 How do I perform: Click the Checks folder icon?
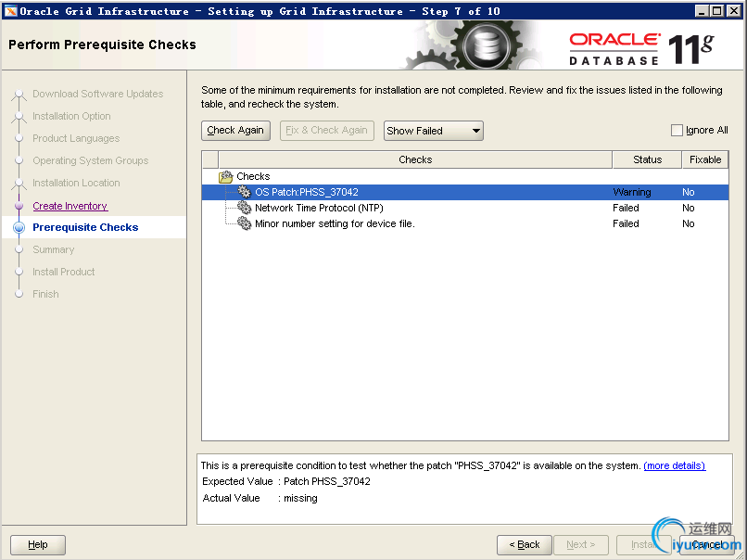click(225, 177)
